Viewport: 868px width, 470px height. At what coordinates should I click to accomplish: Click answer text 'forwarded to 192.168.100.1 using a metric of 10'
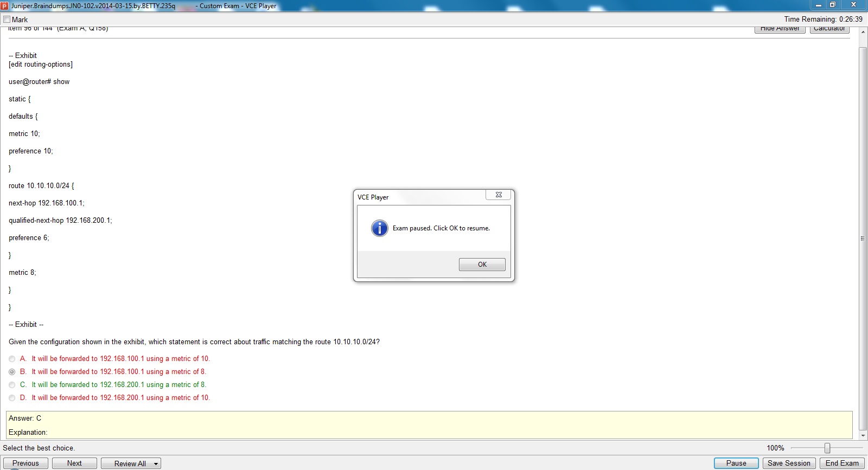click(135, 359)
